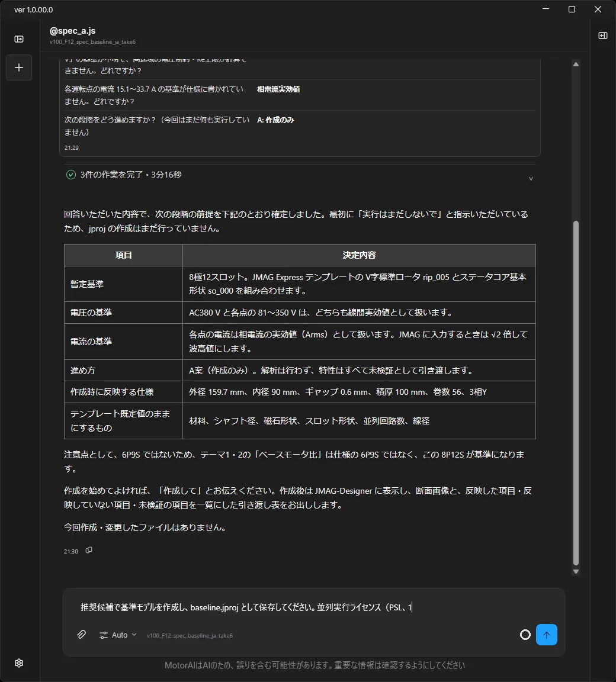This screenshot has width=616, height=682.
Task: Send the message with blue arrow button
Action: [546, 635]
